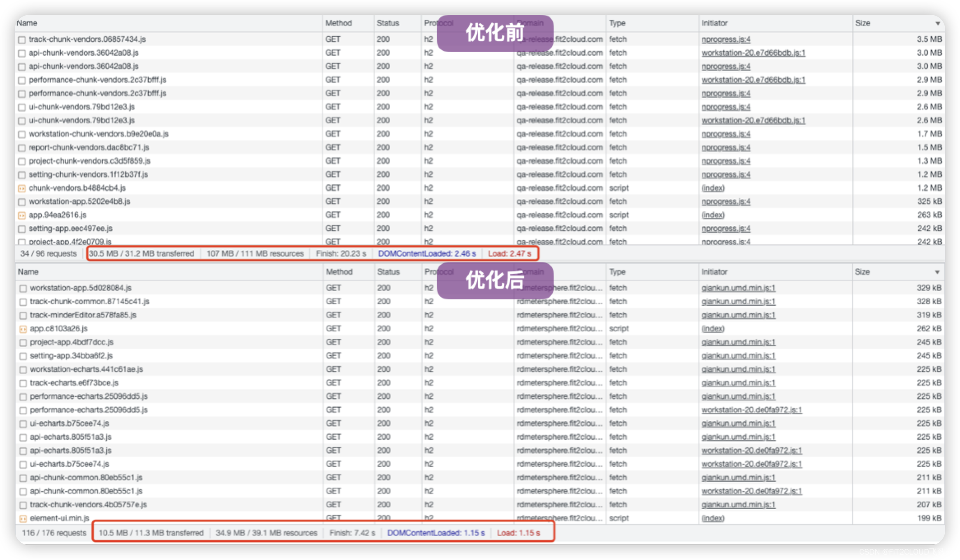
Task: Click script icon beside element-ui.min.js
Action: [23, 518]
